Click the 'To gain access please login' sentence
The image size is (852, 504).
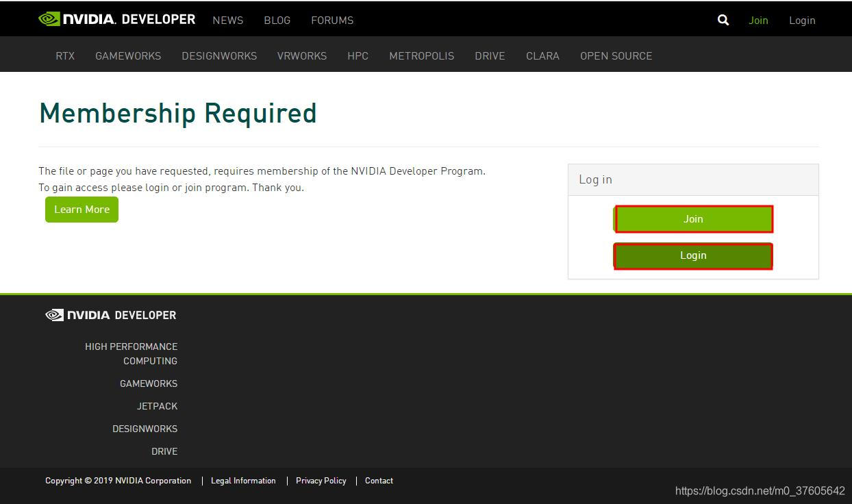(x=171, y=188)
